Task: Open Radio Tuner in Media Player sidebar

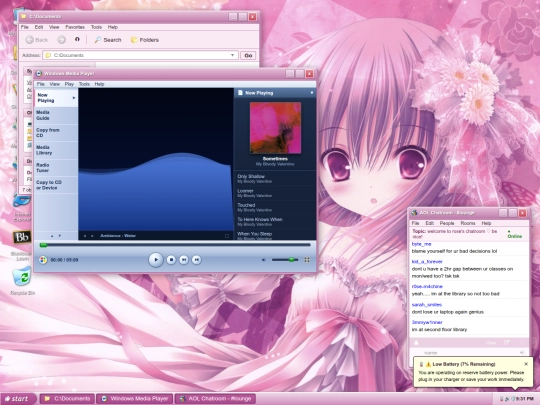Action: pos(55,168)
